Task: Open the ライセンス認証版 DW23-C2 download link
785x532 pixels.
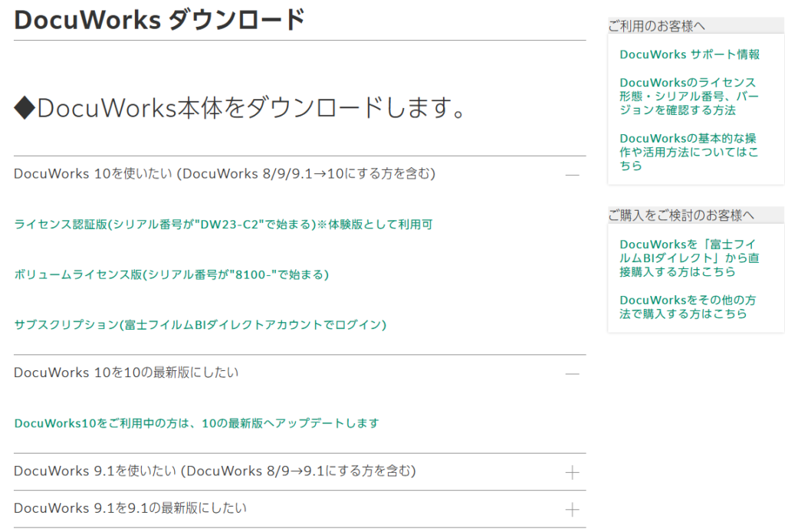Action: coord(223,224)
